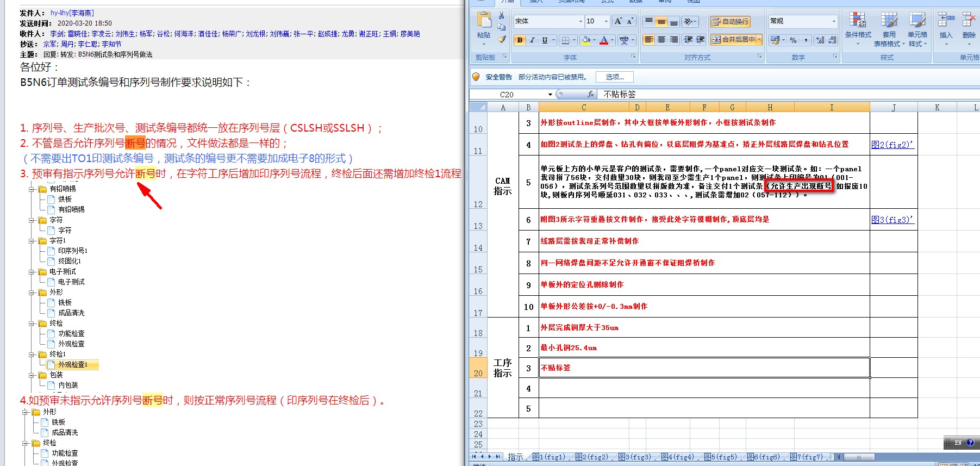Viewport: 980px width, 466px height.
Task: Switch to the 图5(fig5) sheet tab
Action: (721, 457)
